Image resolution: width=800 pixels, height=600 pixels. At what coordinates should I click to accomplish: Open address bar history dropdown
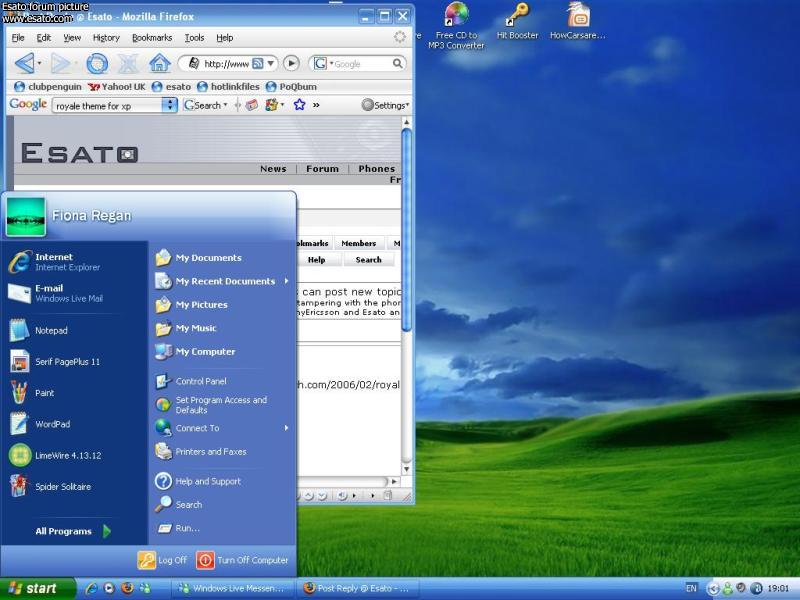(x=271, y=64)
